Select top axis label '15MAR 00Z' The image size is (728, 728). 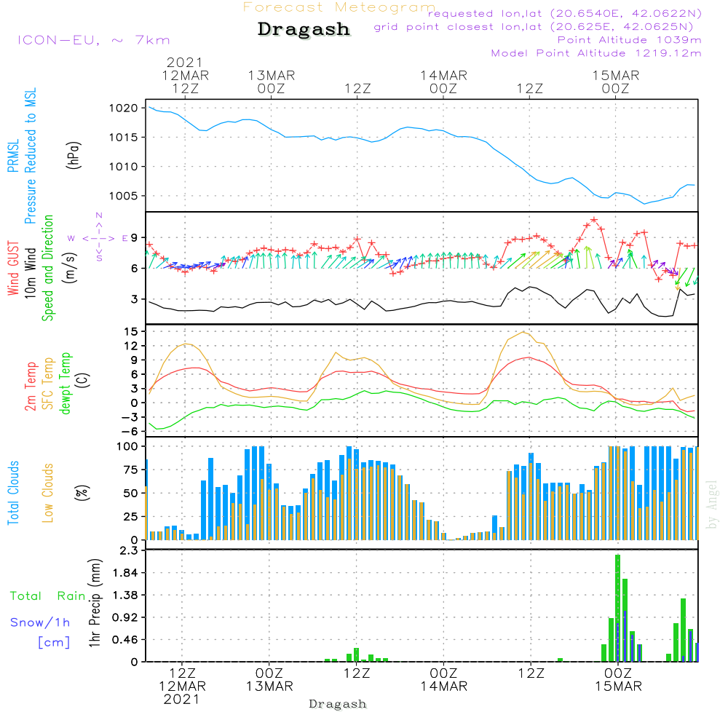pos(616,82)
